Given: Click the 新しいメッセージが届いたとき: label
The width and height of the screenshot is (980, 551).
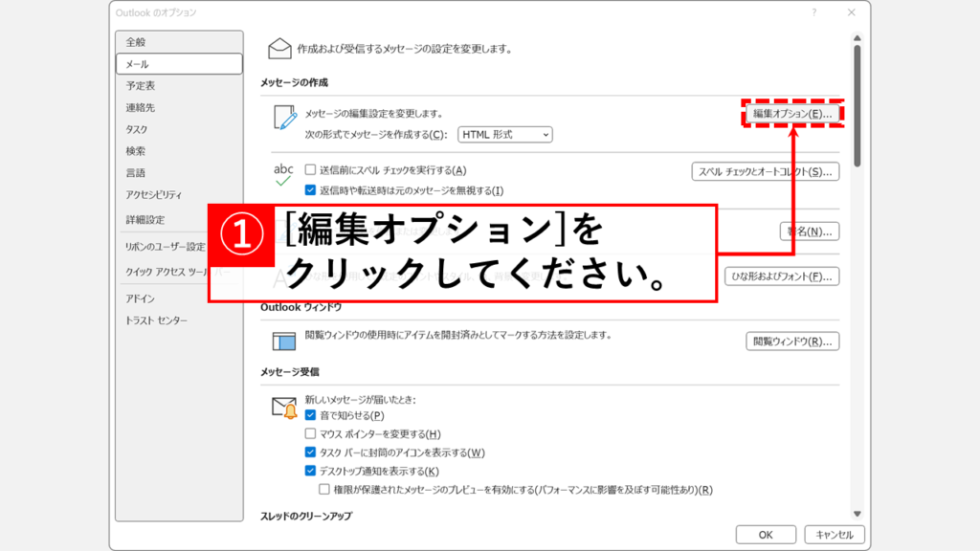Looking at the screenshot, I should tap(361, 400).
